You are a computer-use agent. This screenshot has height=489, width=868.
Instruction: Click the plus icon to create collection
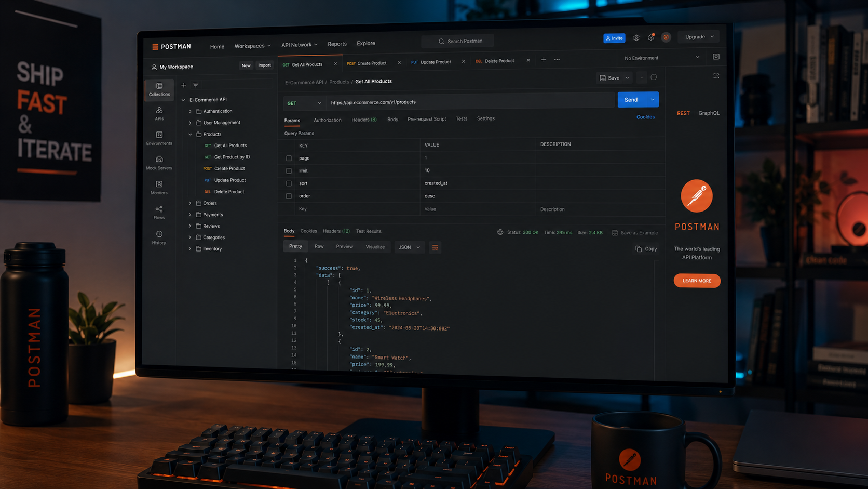184,85
